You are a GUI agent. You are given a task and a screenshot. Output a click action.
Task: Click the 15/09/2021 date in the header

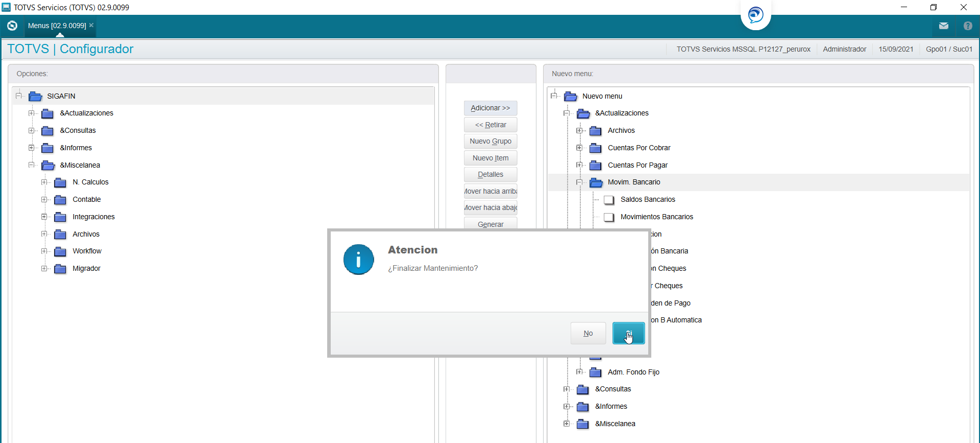[x=896, y=49]
